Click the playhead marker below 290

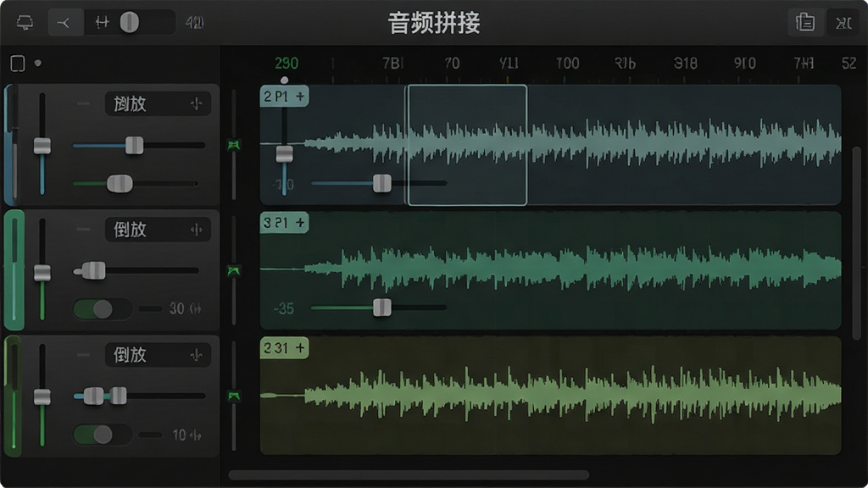tap(285, 80)
